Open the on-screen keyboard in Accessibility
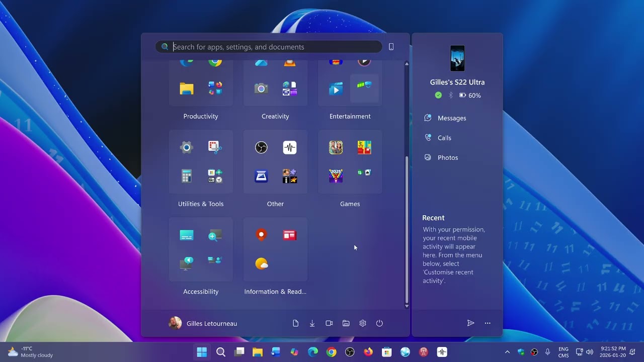Screen dimensions: 644x362 pos(187,235)
